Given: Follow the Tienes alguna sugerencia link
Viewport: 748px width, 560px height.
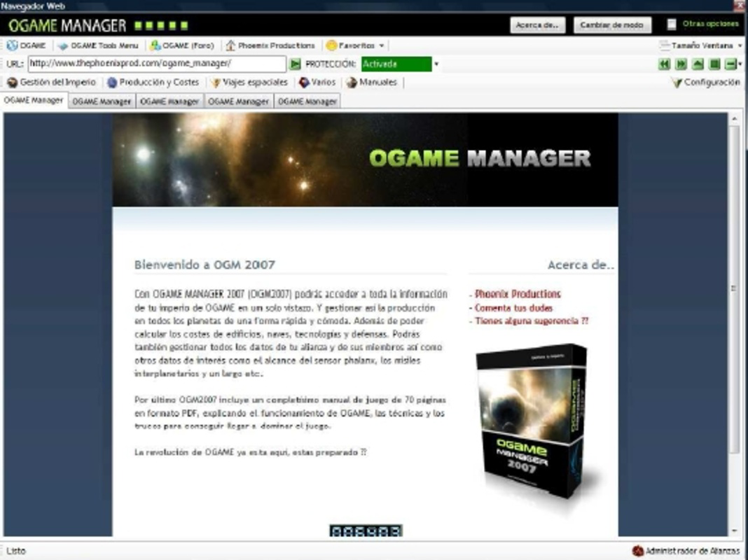Looking at the screenshot, I should point(532,321).
